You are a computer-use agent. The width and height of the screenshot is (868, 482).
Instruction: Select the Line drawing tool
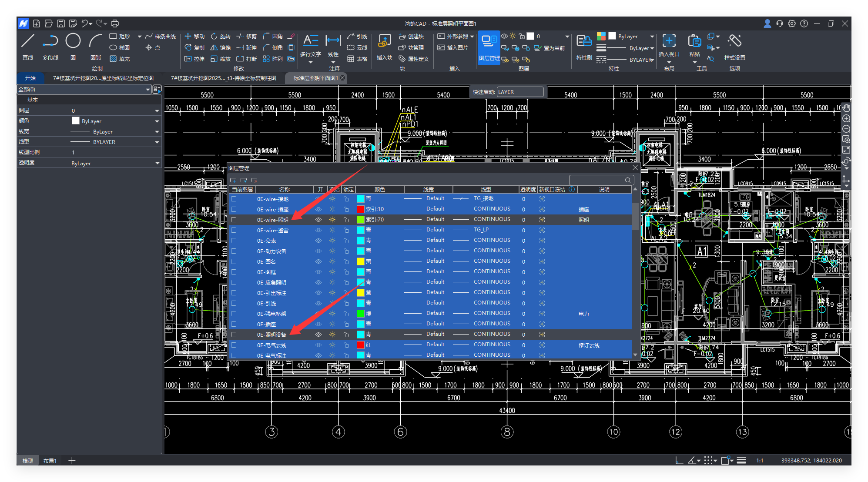pyautogui.click(x=28, y=41)
